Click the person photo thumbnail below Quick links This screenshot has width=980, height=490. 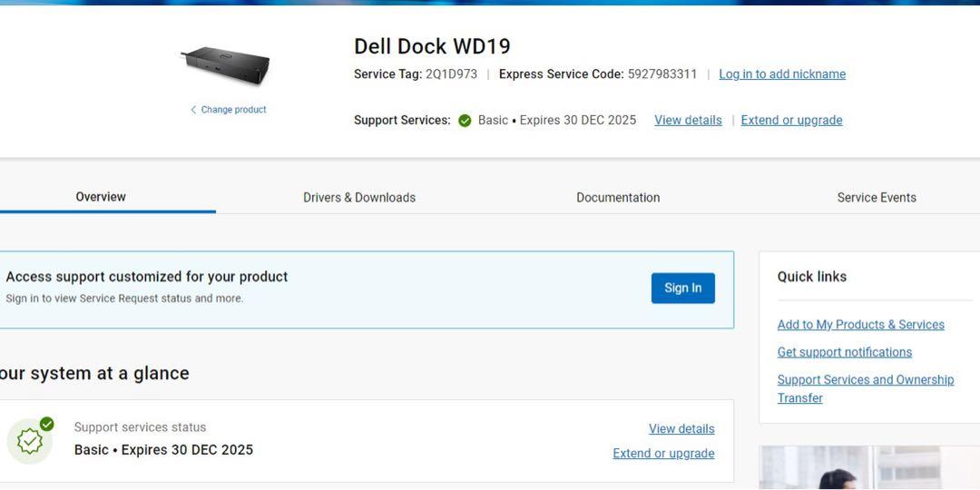869,467
